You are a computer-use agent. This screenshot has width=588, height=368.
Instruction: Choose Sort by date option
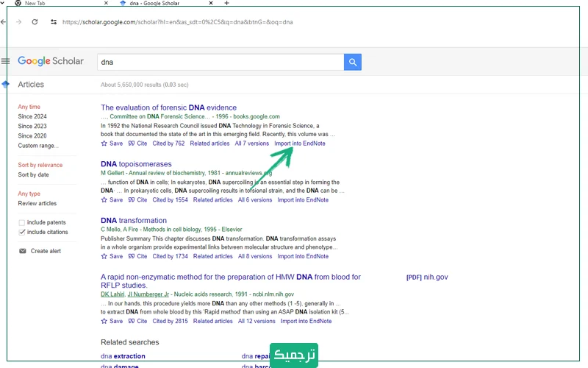[x=34, y=175]
